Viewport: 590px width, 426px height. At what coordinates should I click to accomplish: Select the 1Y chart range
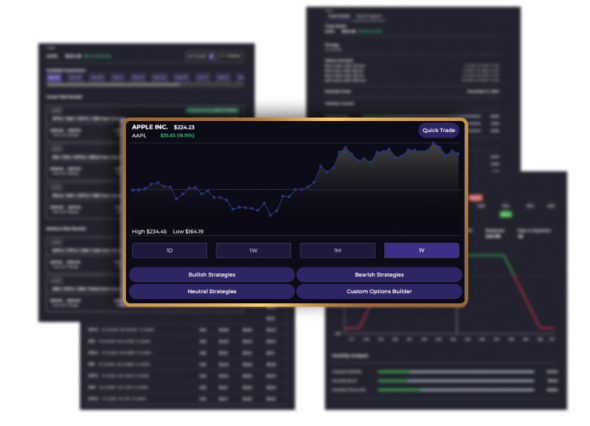click(421, 250)
